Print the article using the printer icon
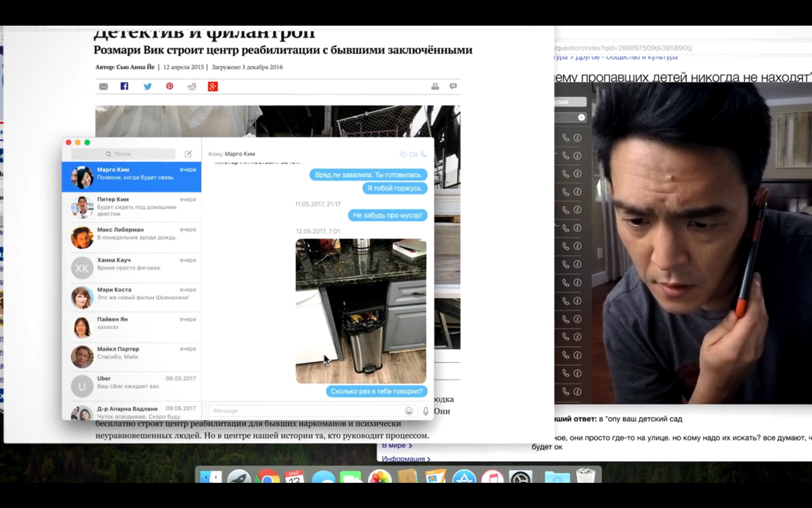 (x=435, y=86)
